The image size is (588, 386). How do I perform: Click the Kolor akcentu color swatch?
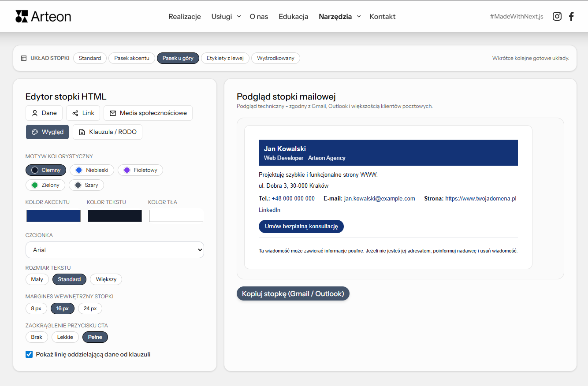click(53, 215)
